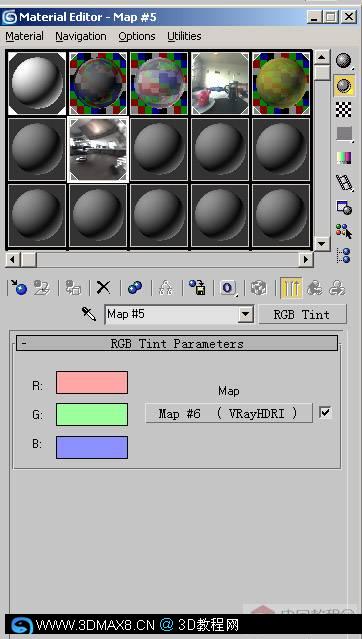The height and width of the screenshot is (639, 362).
Task: Click the Map #5 name field
Action: pyautogui.click(x=172, y=314)
